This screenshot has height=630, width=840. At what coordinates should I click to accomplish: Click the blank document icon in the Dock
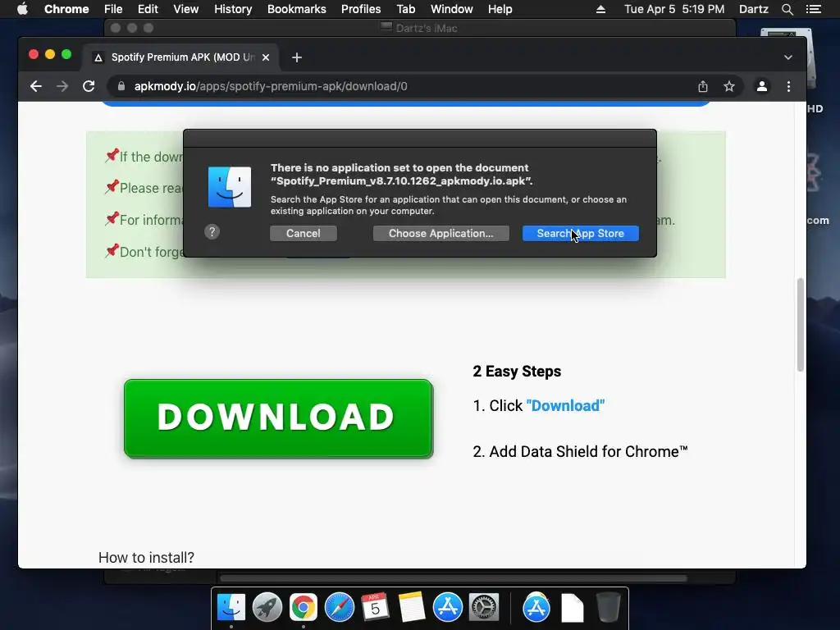572,608
